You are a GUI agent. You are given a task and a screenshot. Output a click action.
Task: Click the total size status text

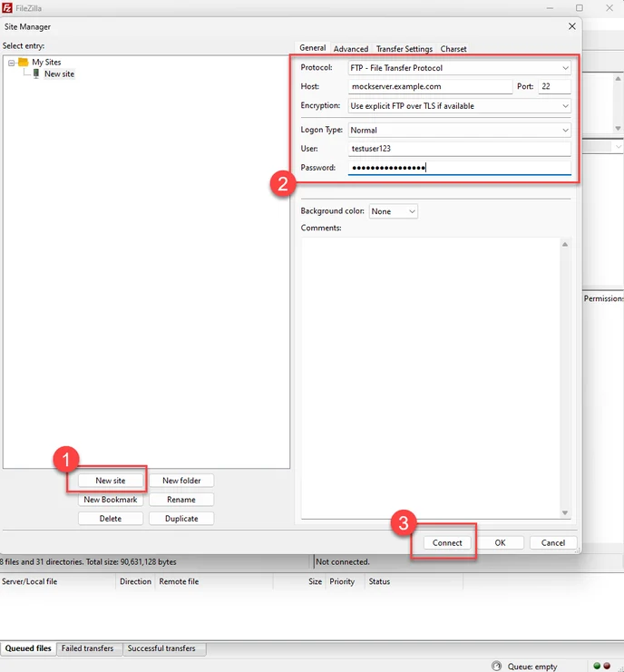pos(88,561)
